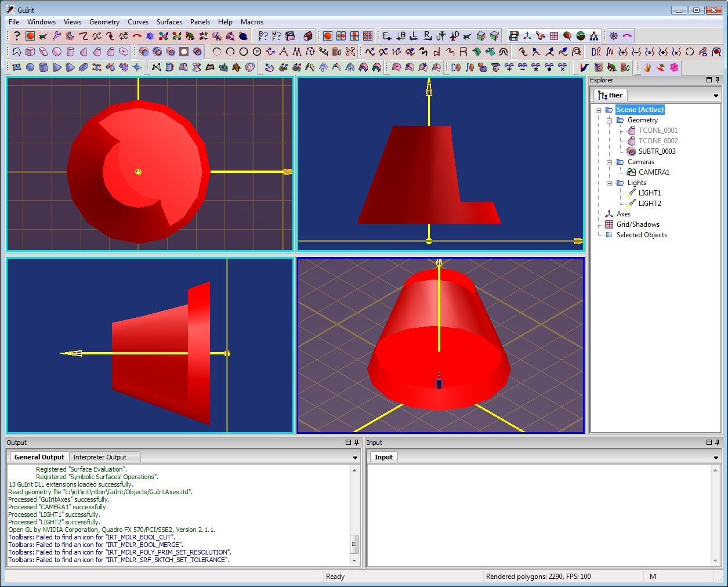Toggle the Output panel pin
This screenshot has width=728, height=587.
point(357,443)
